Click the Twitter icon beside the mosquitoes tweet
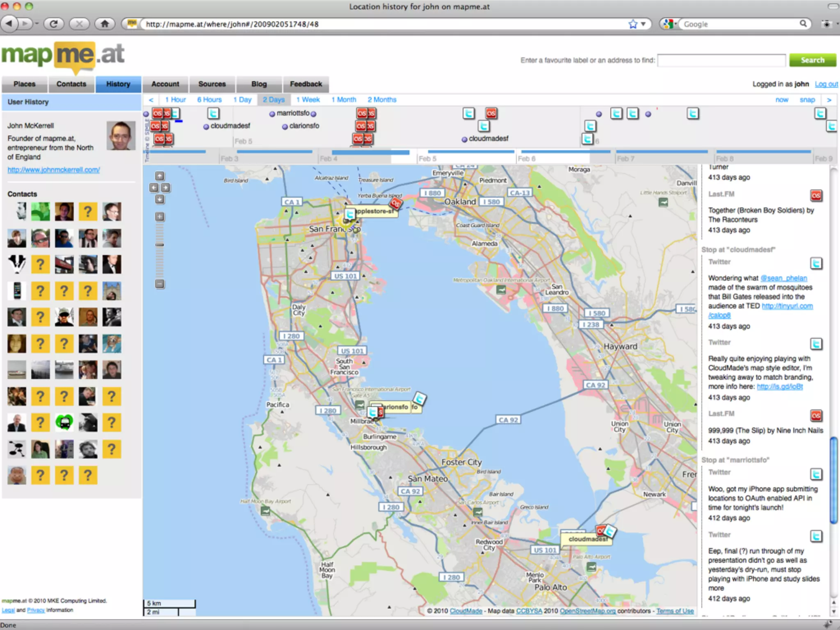This screenshot has height=630, width=840. 816,263
